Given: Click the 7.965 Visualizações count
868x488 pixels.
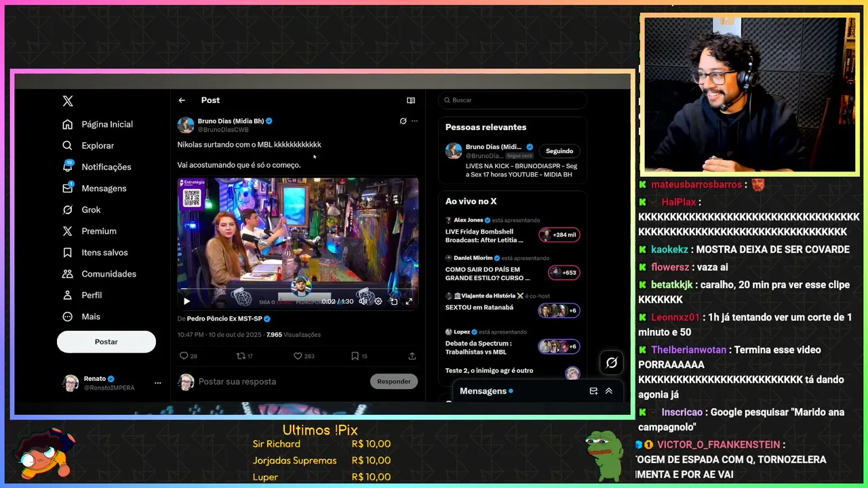Looking at the screenshot, I should [x=294, y=335].
